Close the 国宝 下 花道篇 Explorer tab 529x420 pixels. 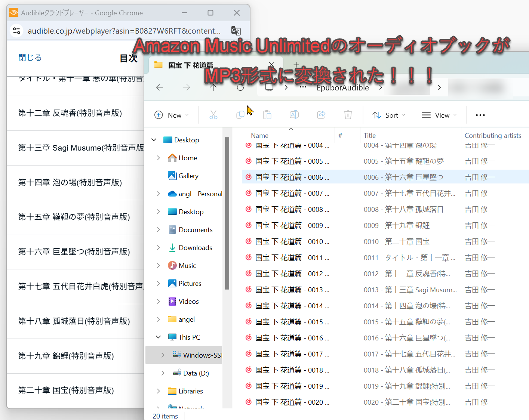click(271, 65)
